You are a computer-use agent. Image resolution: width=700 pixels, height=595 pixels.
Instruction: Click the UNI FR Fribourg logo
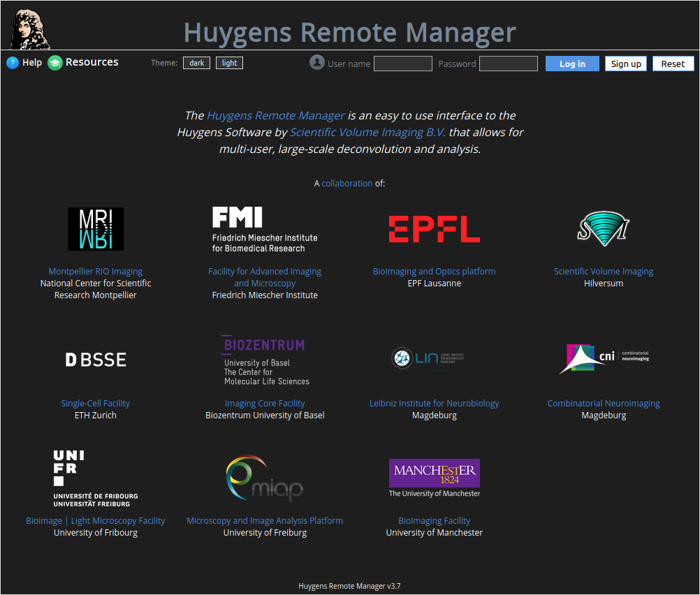tap(96, 478)
